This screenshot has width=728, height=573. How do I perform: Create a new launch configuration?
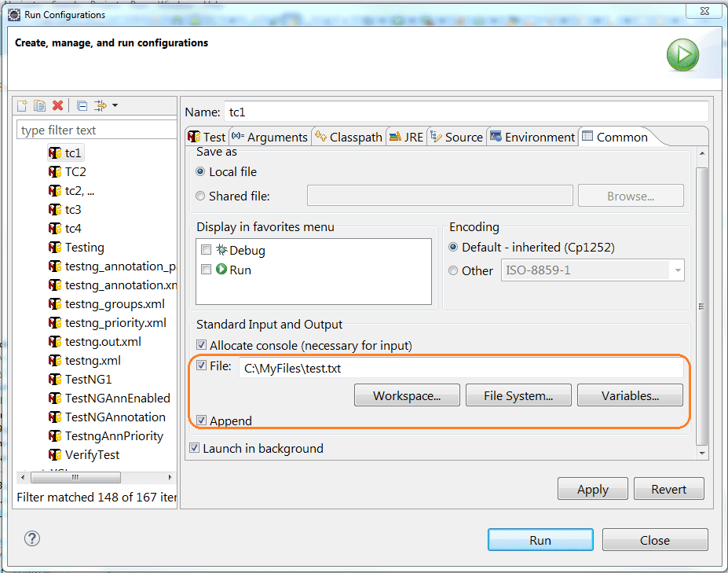(21, 105)
